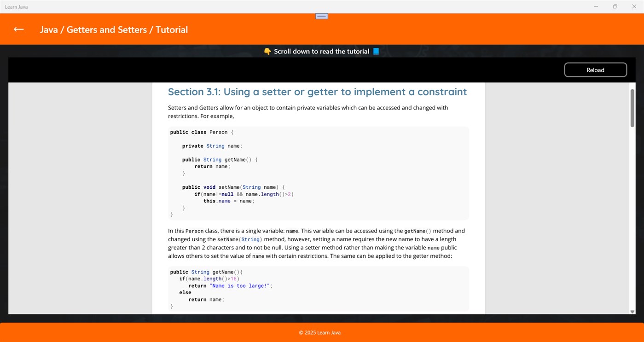Select the Person class code block

coord(318,173)
